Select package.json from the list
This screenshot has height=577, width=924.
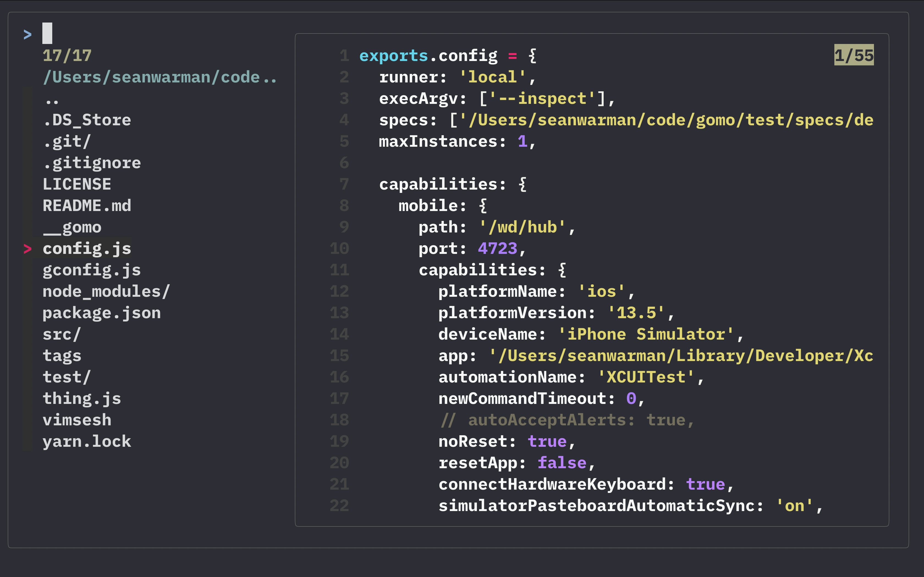coord(102,313)
